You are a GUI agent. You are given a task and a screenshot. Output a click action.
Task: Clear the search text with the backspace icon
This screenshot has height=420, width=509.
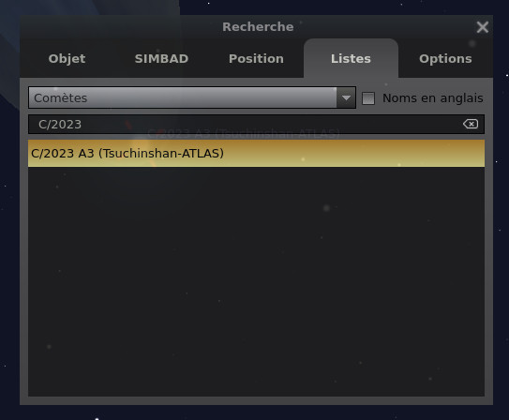471,124
